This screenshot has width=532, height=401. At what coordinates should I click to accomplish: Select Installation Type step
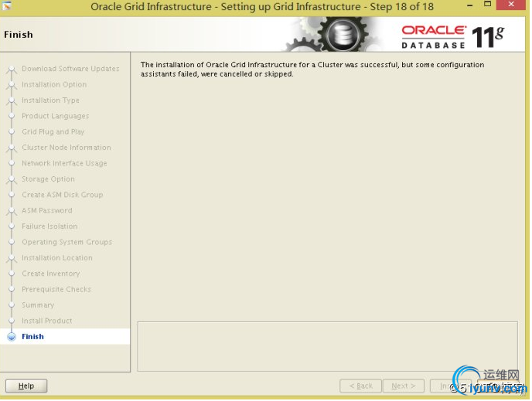(50, 100)
